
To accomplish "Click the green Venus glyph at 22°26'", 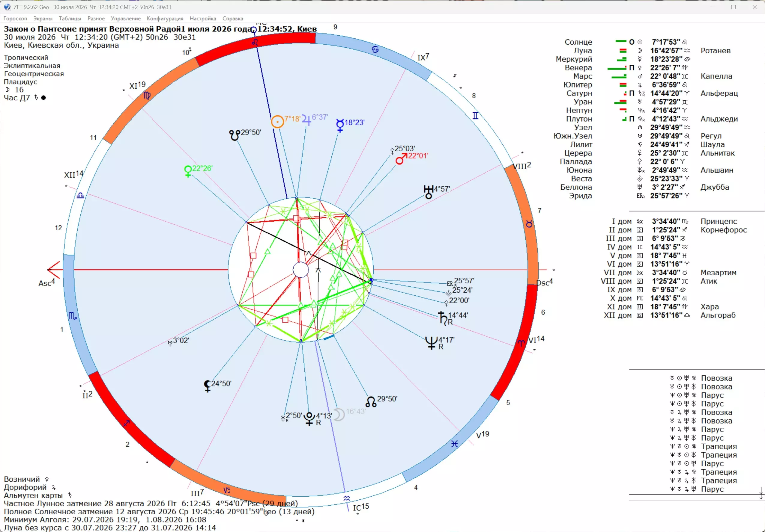I will 188,171.
